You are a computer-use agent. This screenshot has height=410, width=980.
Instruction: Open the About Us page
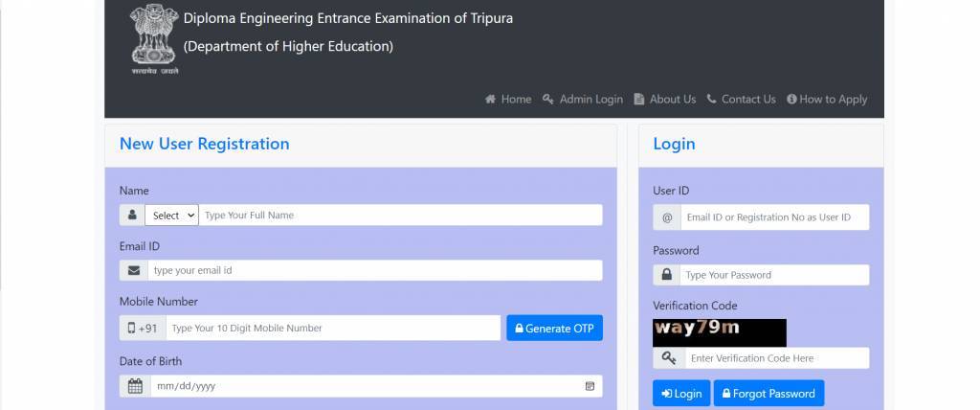(665, 100)
